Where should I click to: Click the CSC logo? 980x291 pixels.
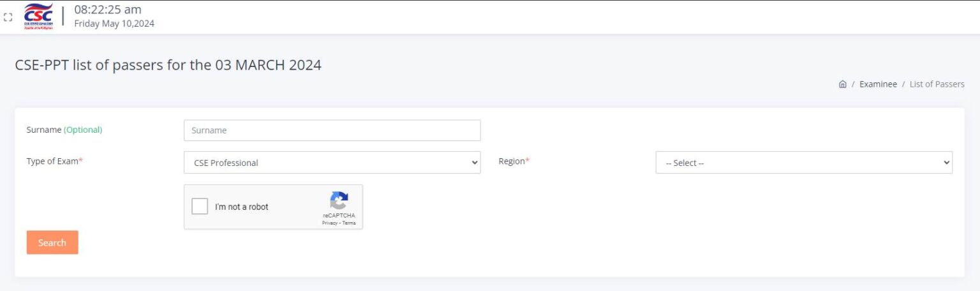[38, 16]
